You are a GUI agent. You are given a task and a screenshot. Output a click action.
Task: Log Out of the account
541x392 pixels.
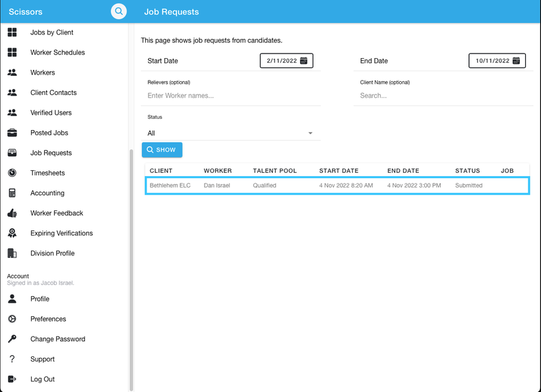pyautogui.click(x=42, y=379)
